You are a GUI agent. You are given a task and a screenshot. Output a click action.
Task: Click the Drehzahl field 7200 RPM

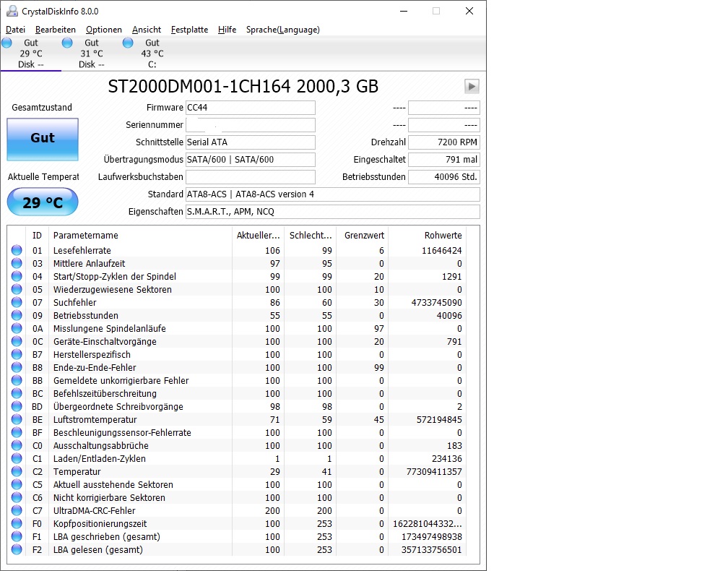click(444, 142)
